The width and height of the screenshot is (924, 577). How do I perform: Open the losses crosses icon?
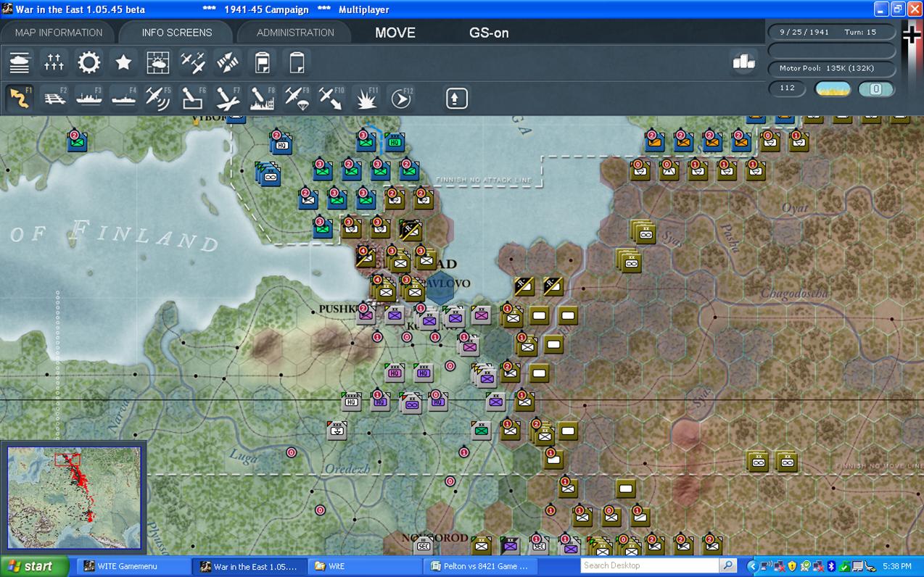pos(54,62)
